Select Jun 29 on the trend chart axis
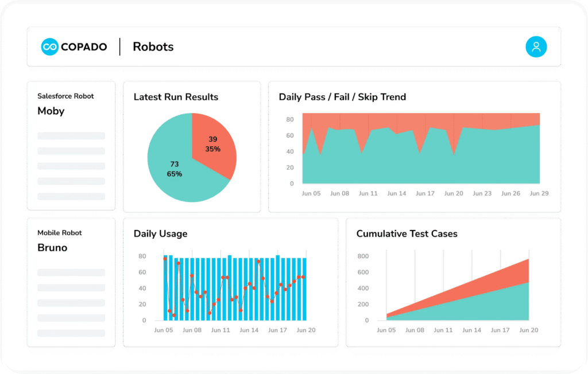Viewport: 588px width, 374px height. [539, 193]
